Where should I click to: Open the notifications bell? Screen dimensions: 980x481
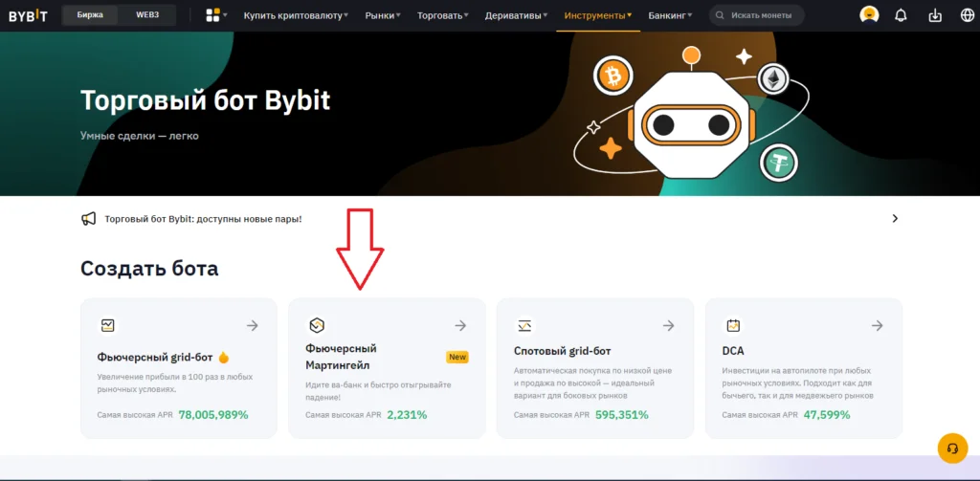coord(901,15)
